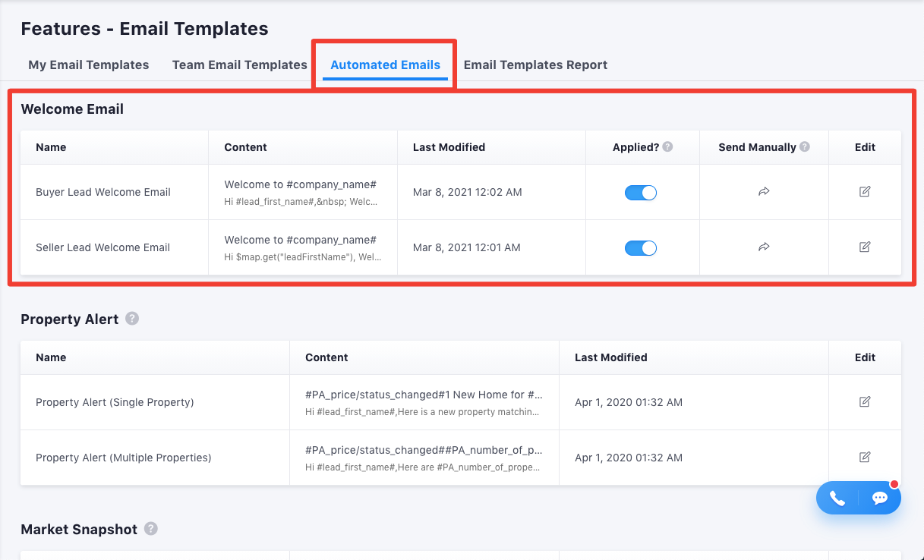This screenshot has height=560, width=924.
Task: Click Seller Lead email content preview
Action: [303, 248]
